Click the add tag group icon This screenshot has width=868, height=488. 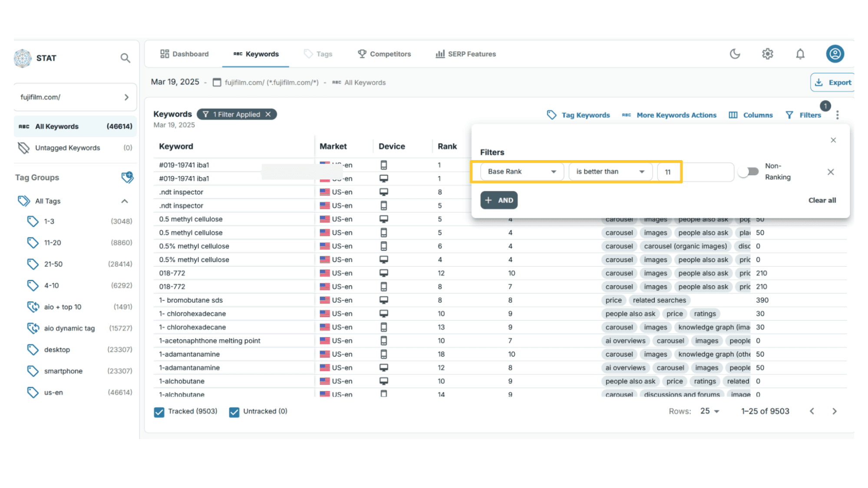[x=127, y=177]
